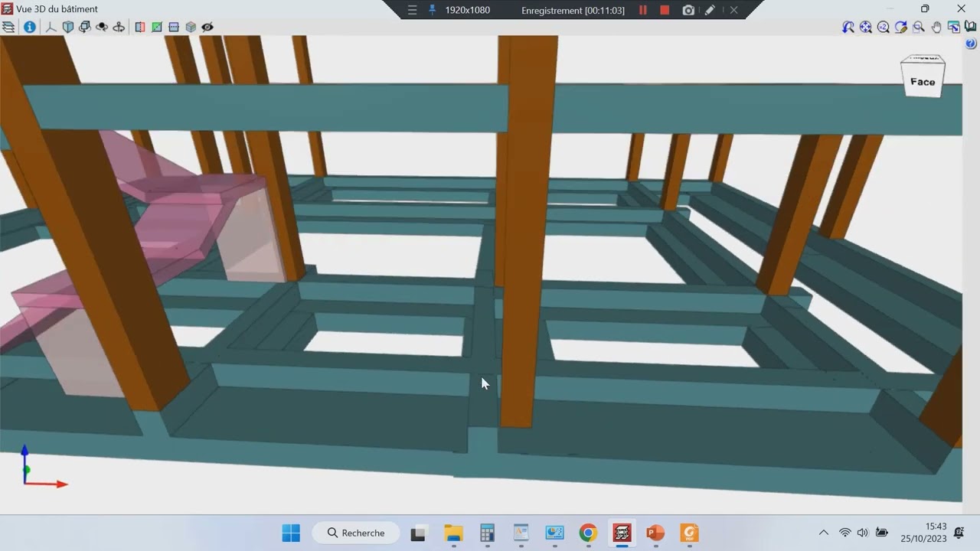Viewport: 980px width, 551px height.
Task: Expand the system tray hidden icons chevron
Action: pyautogui.click(x=824, y=533)
